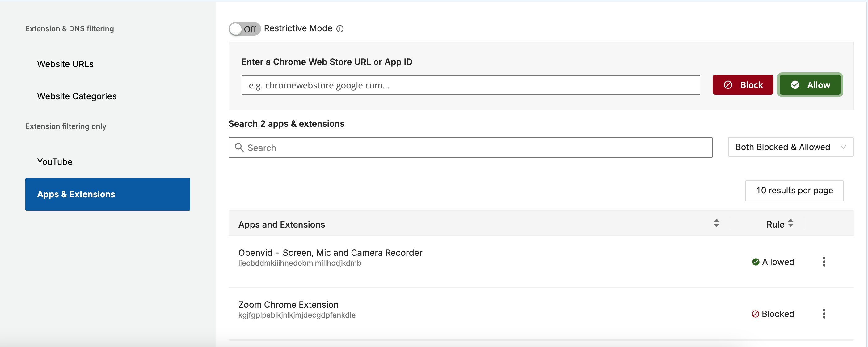This screenshot has width=868, height=347.
Task: Click the magnifier icon in Search box
Action: (x=239, y=147)
